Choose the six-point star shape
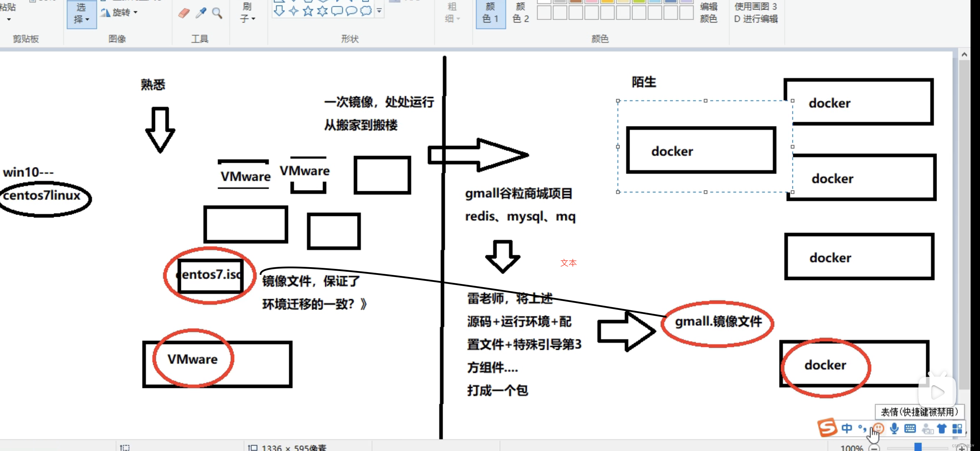Image resolution: width=980 pixels, height=451 pixels. click(x=323, y=11)
